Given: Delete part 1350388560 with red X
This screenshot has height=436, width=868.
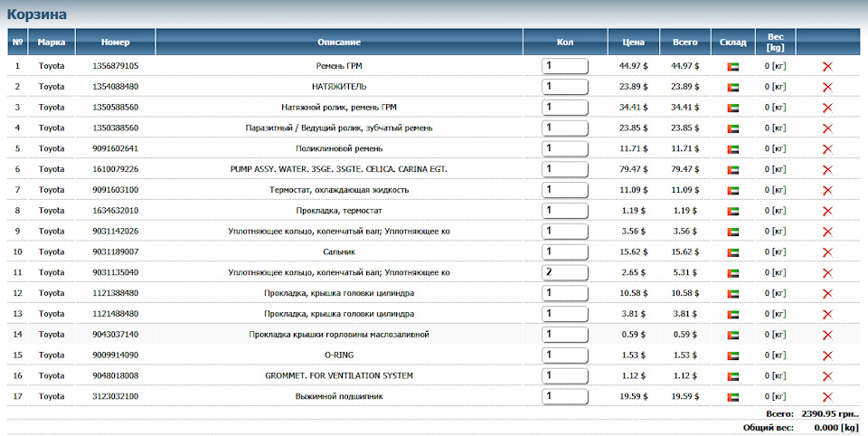Looking at the screenshot, I should [827, 128].
